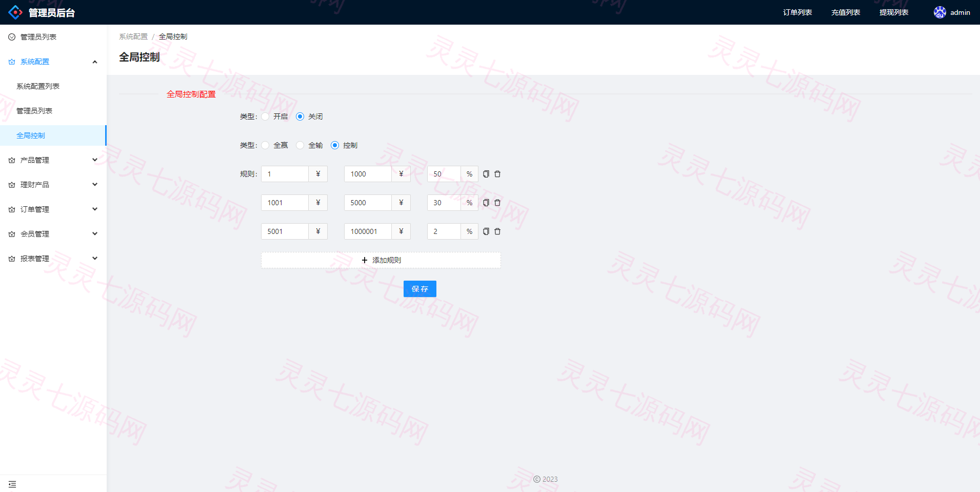Image resolution: width=980 pixels, height=492 pixels.
Task: Focus the percent field containing 50
Action: [x=444, y=174]
